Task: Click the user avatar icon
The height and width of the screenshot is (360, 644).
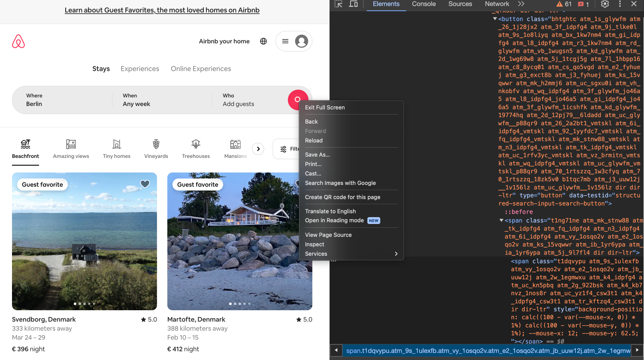Action: pyautogui.click(x=302, y=41)
